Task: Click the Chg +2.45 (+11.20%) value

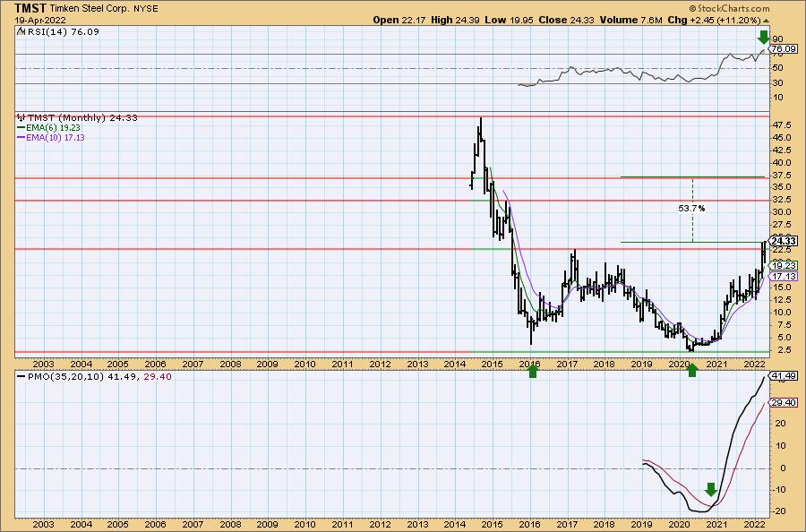Action: 714,20
